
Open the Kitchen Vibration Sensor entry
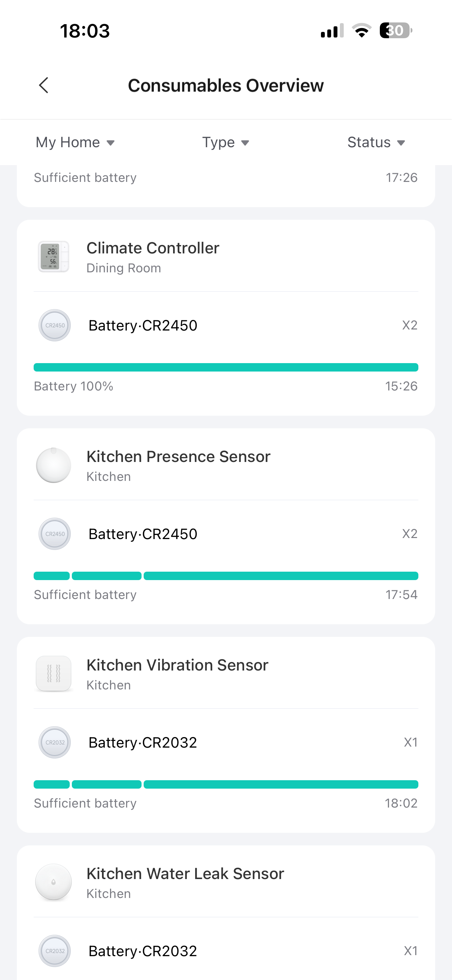(177, 665)
